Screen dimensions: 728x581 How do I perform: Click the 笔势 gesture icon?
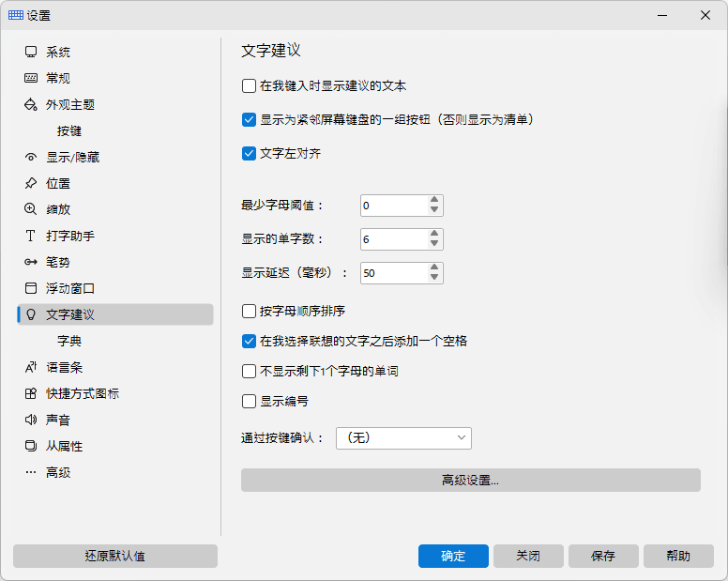[31, 262]
